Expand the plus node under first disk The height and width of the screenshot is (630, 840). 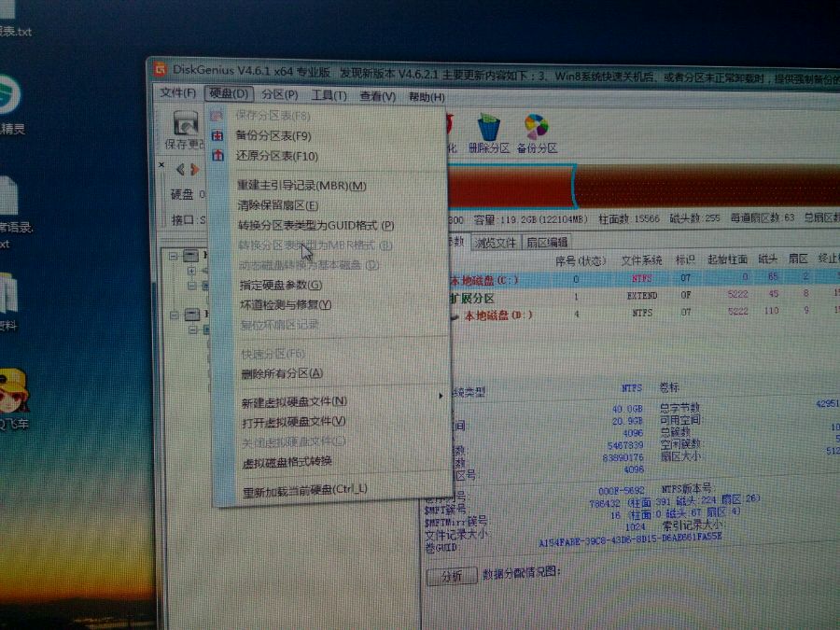click(x=191, y=271)
